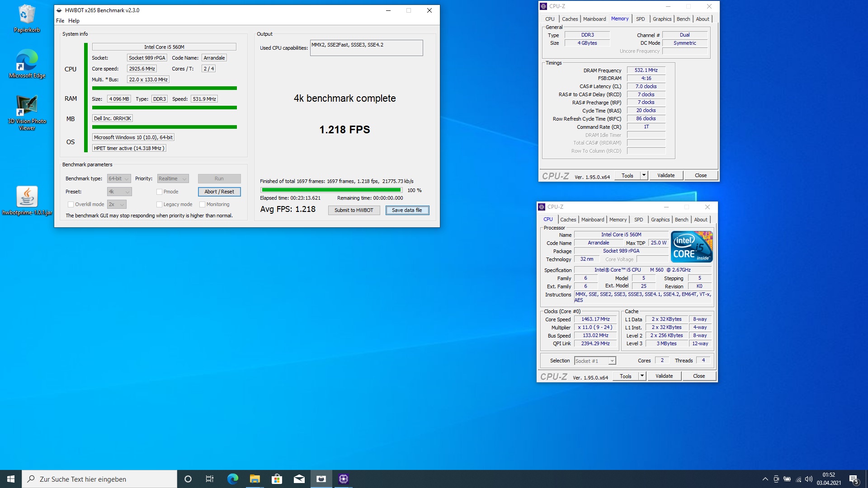This screenshot has width=868, height=488.
Task: Launch Edge from the taskbar
Action: (x=232, y=479)
